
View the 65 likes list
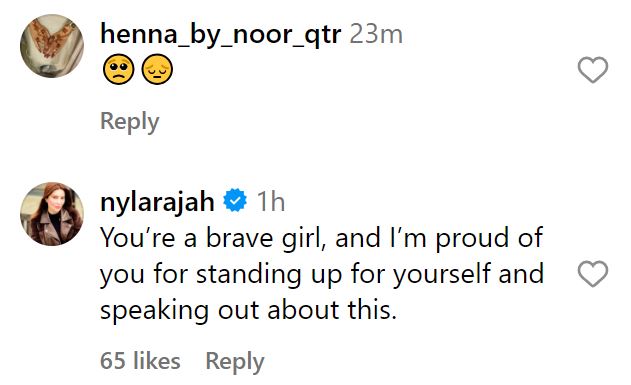(140, 360)
